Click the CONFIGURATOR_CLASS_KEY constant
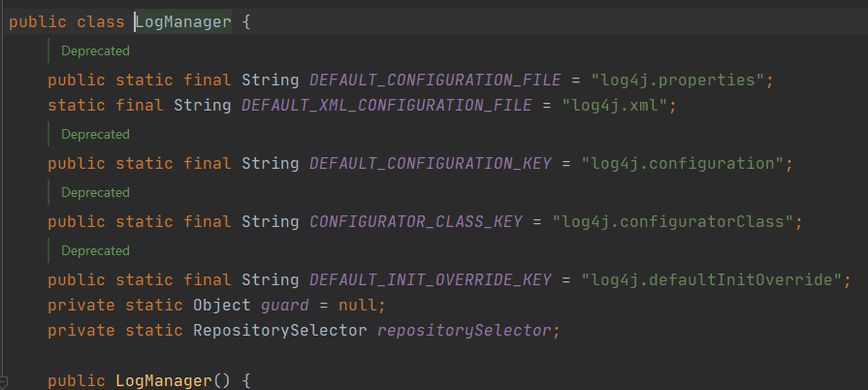868x390 pixels. point(415,221)
